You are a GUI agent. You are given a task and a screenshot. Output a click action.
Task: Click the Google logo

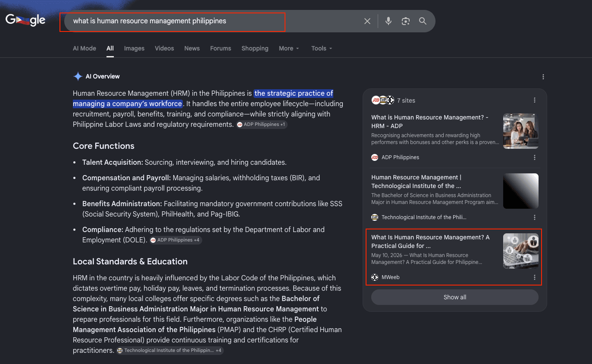click(25, 20)
